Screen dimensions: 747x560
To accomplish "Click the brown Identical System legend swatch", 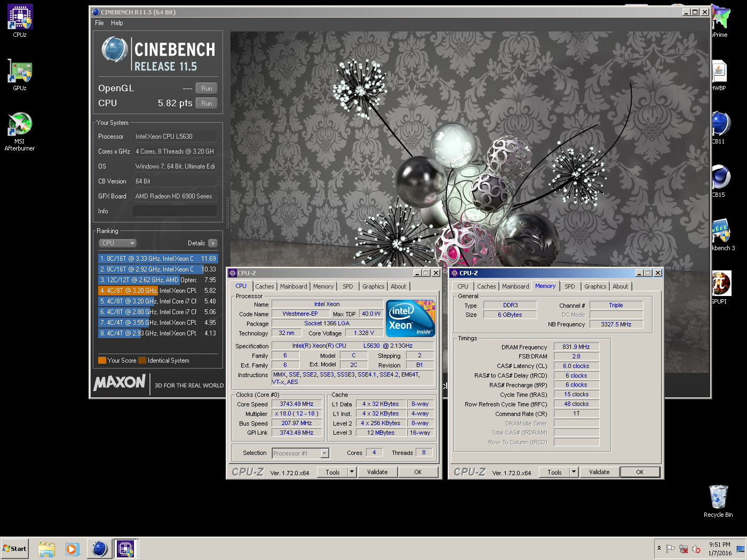I will click(x=142, y=361).
